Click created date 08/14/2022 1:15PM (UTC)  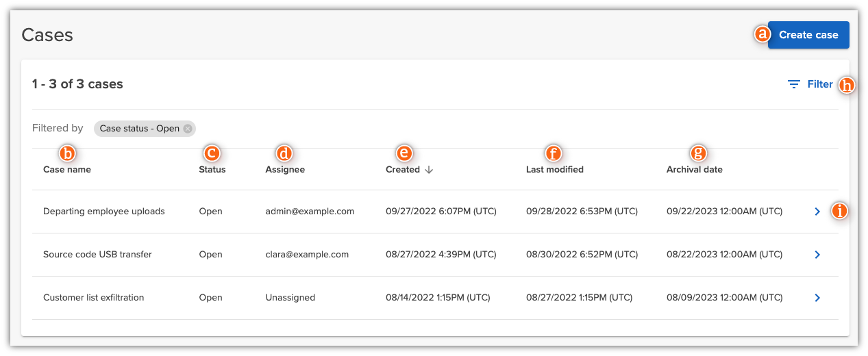[x=438, y=298]
